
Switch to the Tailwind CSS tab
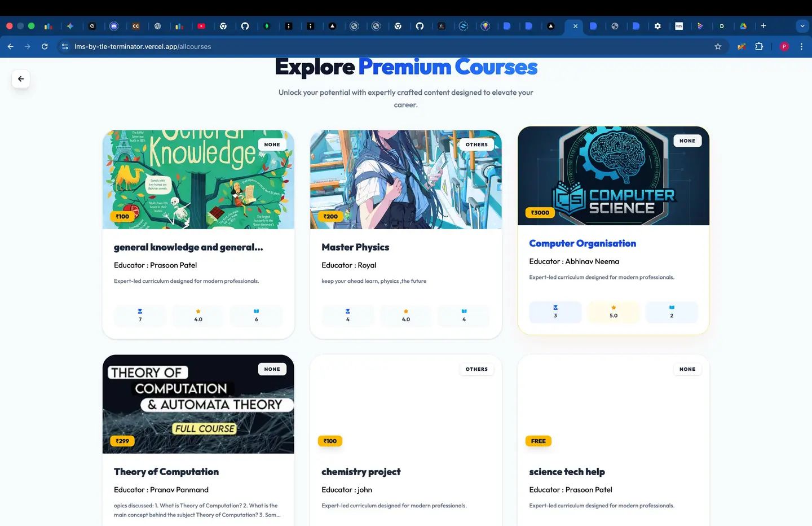(464, 26)
